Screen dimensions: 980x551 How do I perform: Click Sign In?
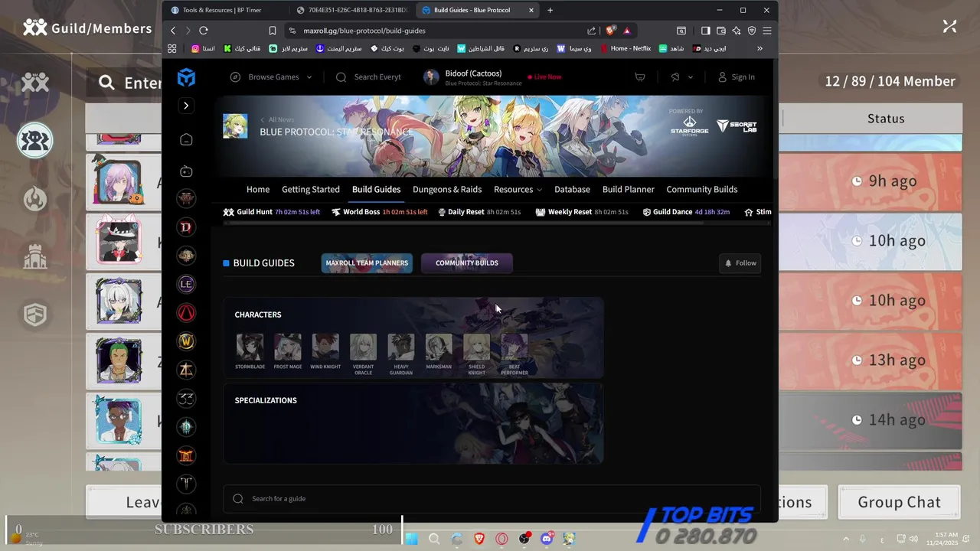click(x=736, y=77)
